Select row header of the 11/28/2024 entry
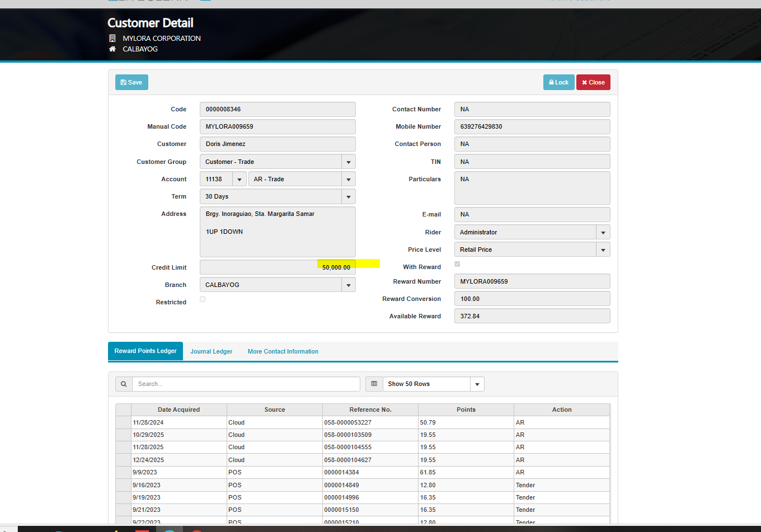This screenshot has width=761, height=532. 123,423
